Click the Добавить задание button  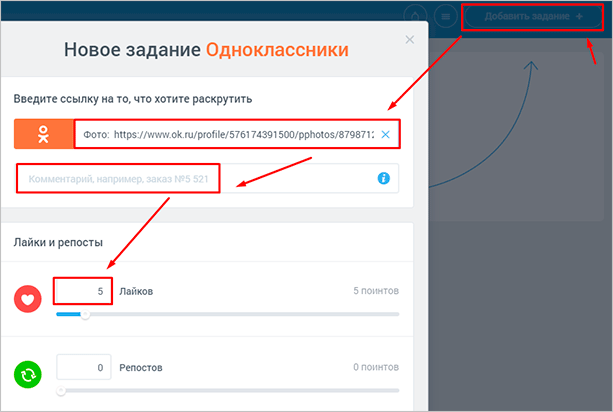coord(533,17)
